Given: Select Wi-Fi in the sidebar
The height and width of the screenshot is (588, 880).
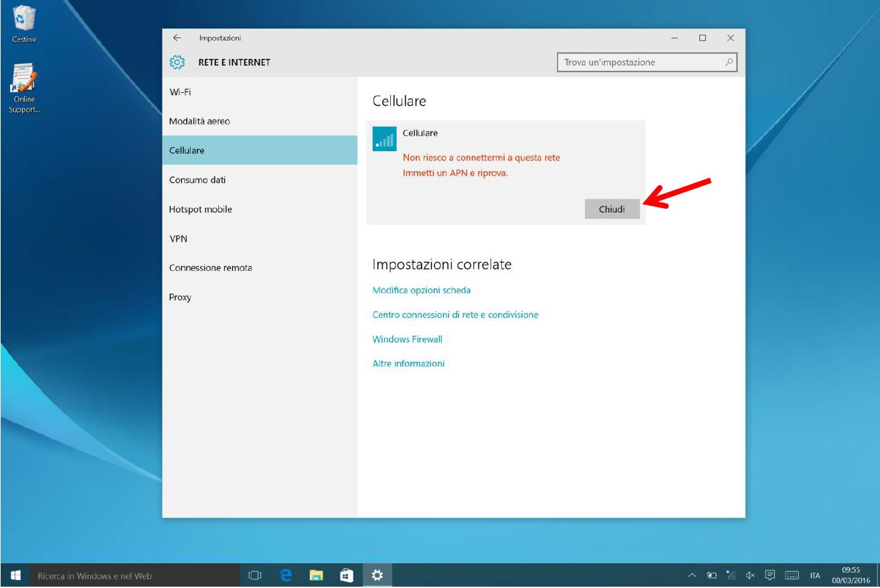Looking at the screenshot, I should coord(260,92).
